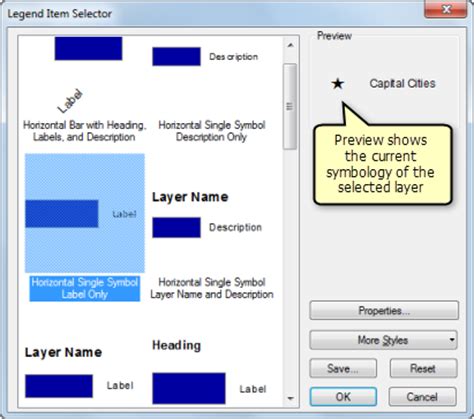Click the star symbol in Preview
Viewport: 474px width, 419px height.
338,84
